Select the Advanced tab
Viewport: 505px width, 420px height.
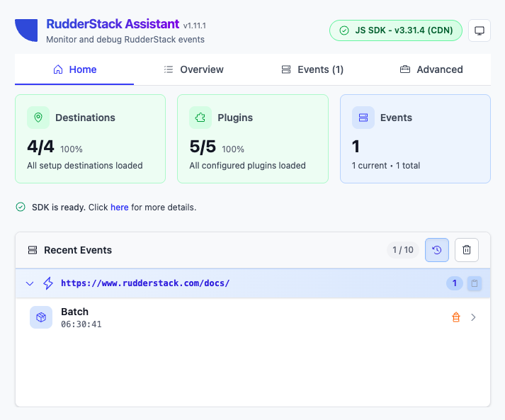431,69
